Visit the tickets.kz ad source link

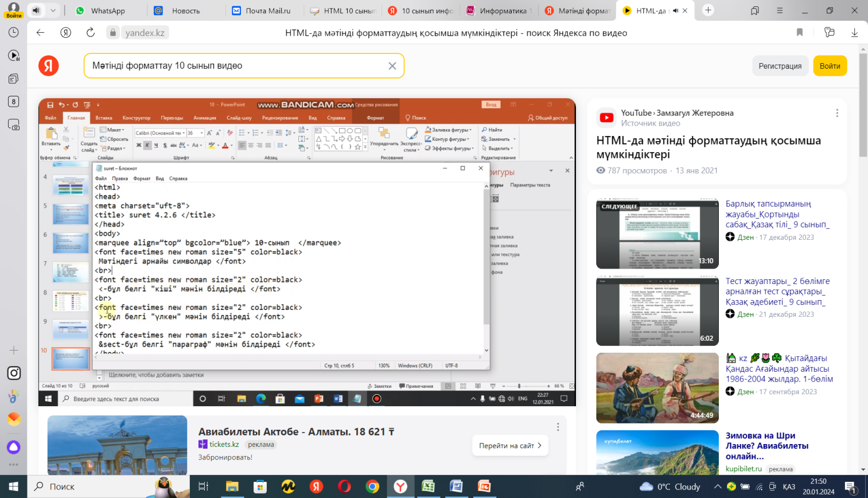[x=224, y=444]
